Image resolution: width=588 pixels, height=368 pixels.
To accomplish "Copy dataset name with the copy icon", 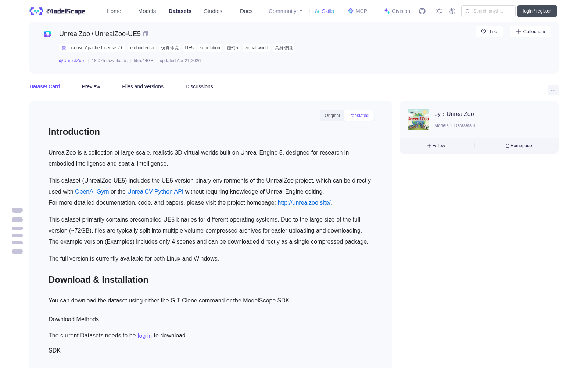I will tap(146, 34).
